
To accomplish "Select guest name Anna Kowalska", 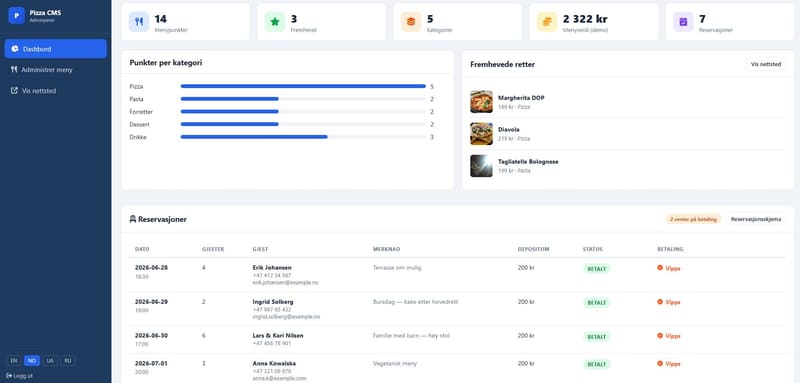I will (x=274, y=364).
